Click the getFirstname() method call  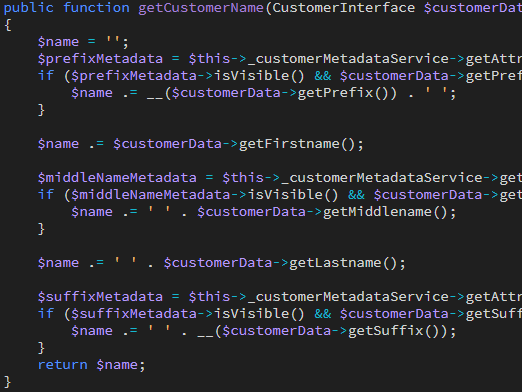pyautogui.click(x=297, y=144)
